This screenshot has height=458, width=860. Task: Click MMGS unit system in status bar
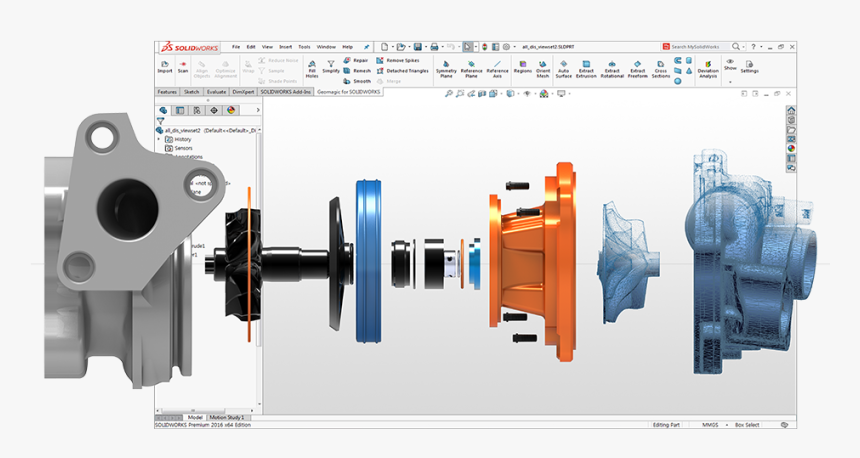[x=711, y=425]
